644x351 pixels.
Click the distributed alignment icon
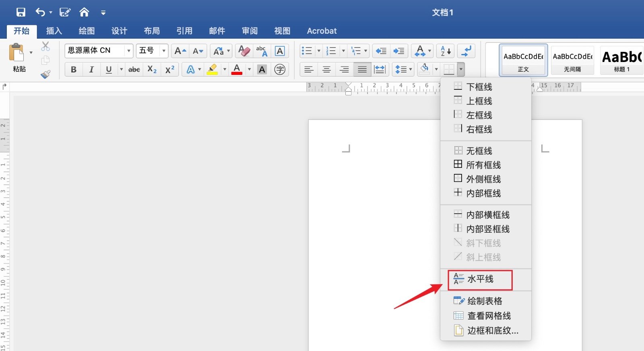point(380,69)
